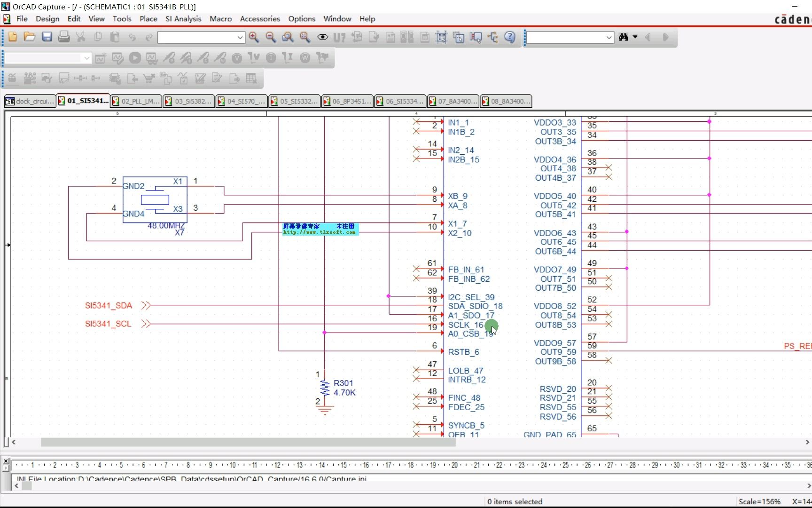Click the shopping cart icon in bottom toolbar
Screen dimensions: 812x508
coord(149,78)
